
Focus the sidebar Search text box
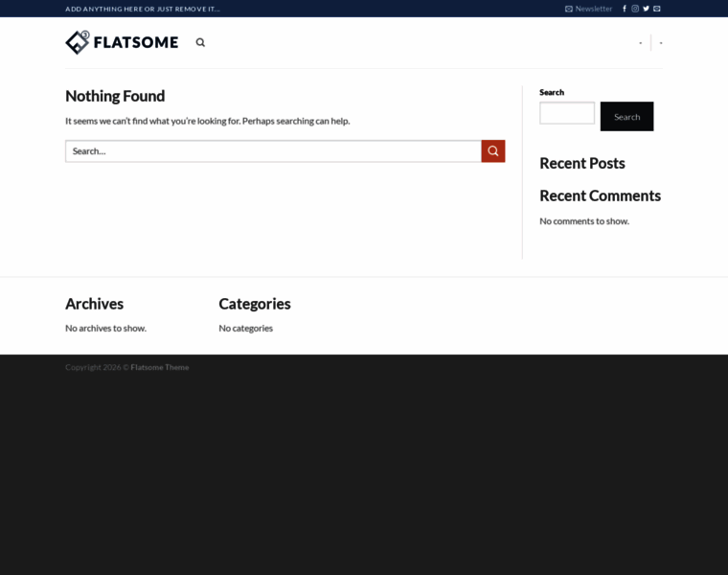point(567,114)
